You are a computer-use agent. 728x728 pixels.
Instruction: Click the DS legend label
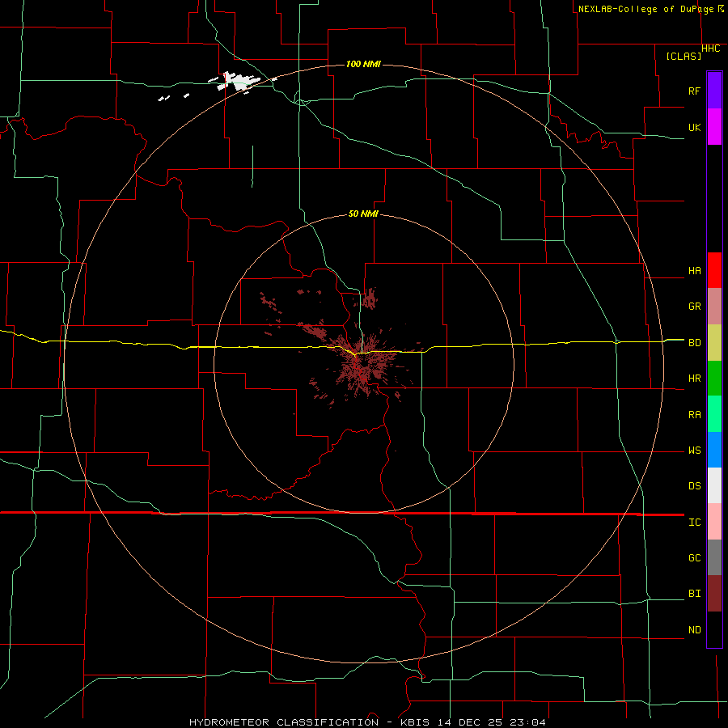pyautogui.click(x=694, y=486)
